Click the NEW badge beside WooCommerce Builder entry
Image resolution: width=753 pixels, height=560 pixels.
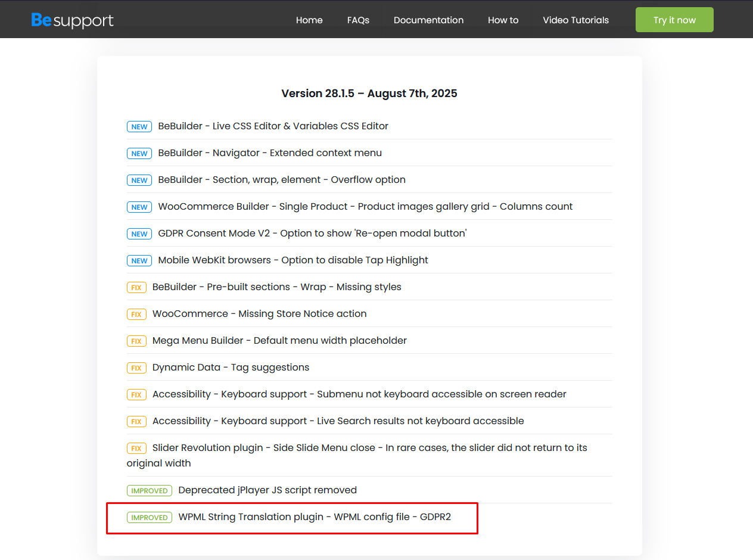[139, 207]
